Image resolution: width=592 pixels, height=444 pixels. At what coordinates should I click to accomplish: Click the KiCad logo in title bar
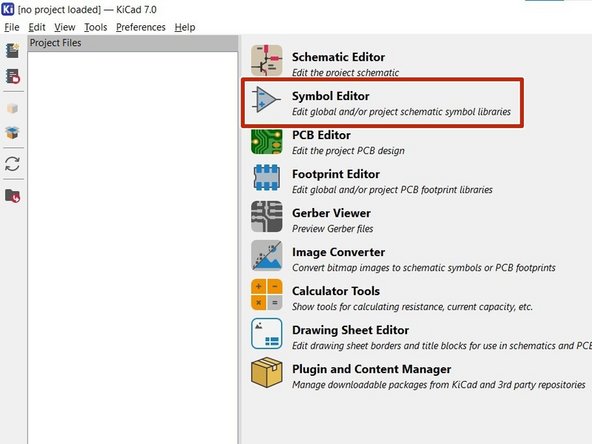tap(8, 9)
